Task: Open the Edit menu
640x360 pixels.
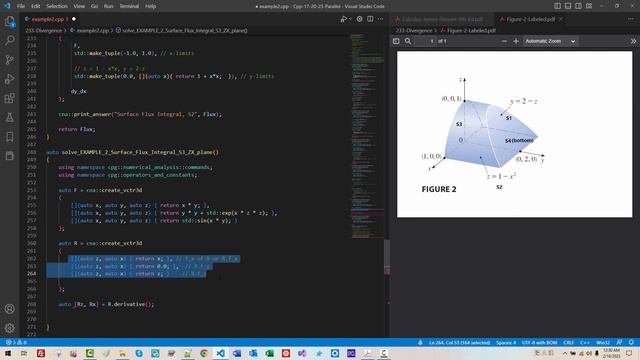Action: point(36,6)
